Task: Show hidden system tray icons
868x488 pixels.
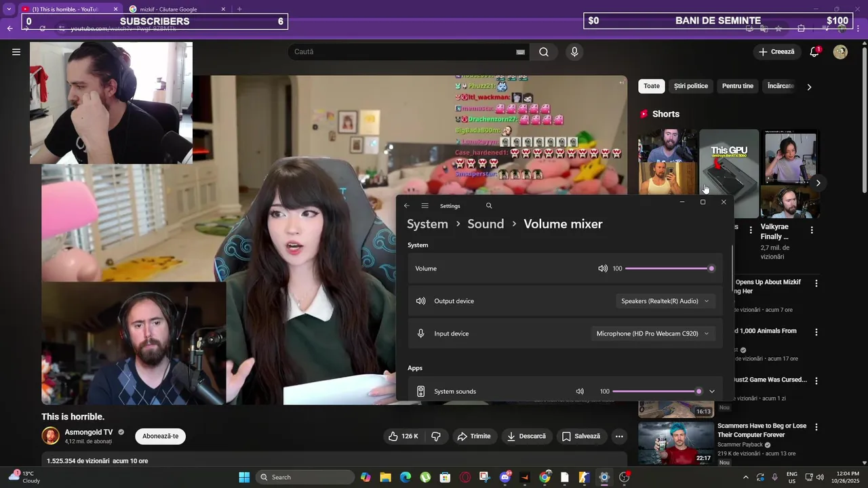Action: [x=746, y=477]
